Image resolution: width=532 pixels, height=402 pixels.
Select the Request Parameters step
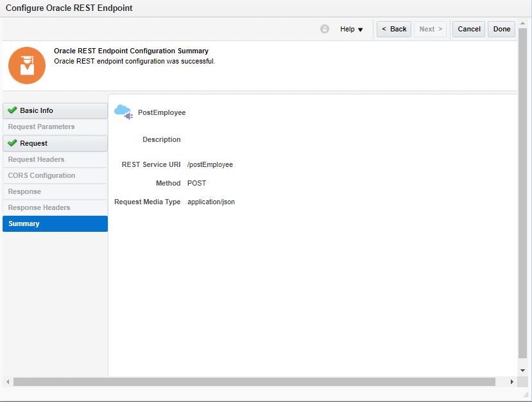pos(55,127)
